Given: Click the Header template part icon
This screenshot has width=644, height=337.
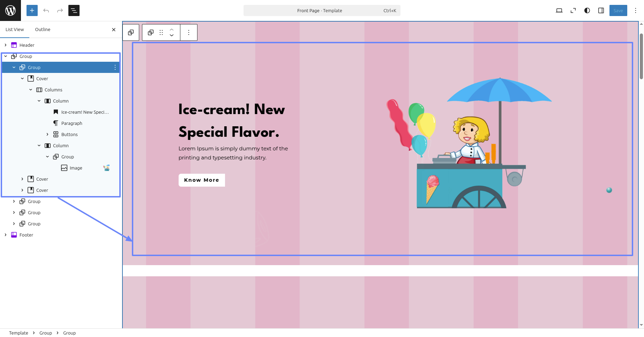Looking at the screenshot, I should coord(14,45).
